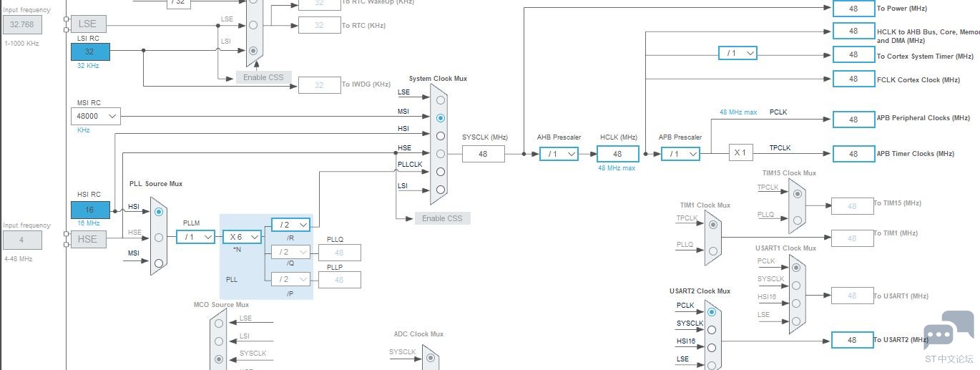
Task: Click the HSI RC 16 block
Action: 90,210
